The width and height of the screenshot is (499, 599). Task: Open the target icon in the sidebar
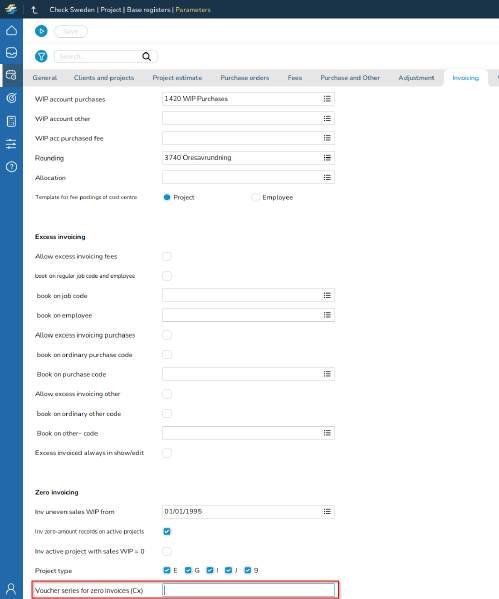click(11, 98)
